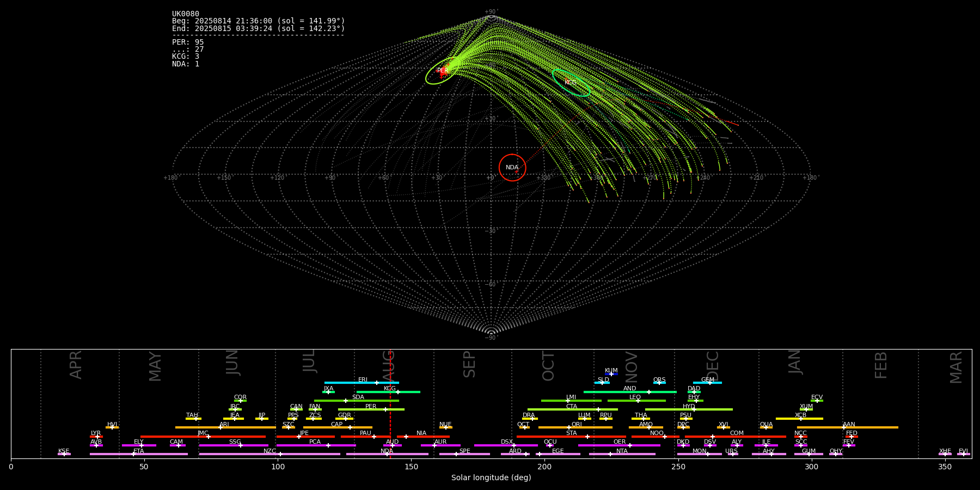Click the GEM cyan shower bar
The height and width of the screenshot is (490, 980).
[x=707, y=383]
